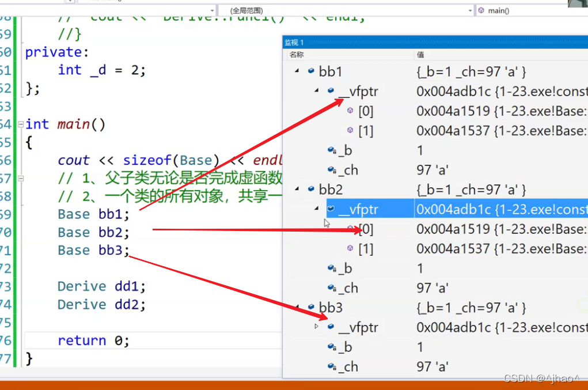
Task: Collapse the bb2 watch entry
Action: point(297,188)
